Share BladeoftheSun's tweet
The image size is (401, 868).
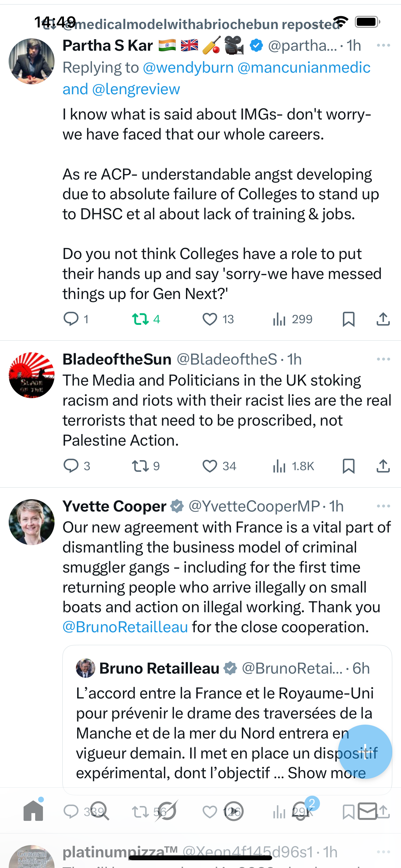(x=383, y=466)
